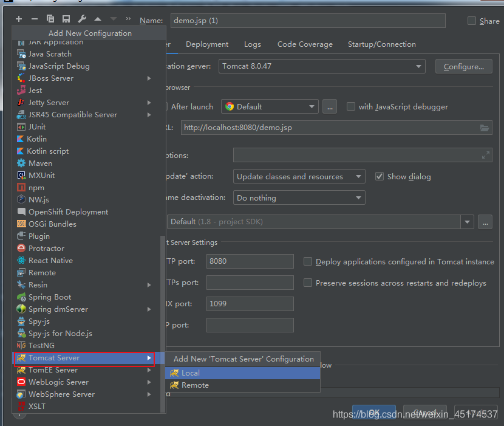Expand the WebLogic Server submenu
Viewport: 504px width, 426px height.
(149, 382)
